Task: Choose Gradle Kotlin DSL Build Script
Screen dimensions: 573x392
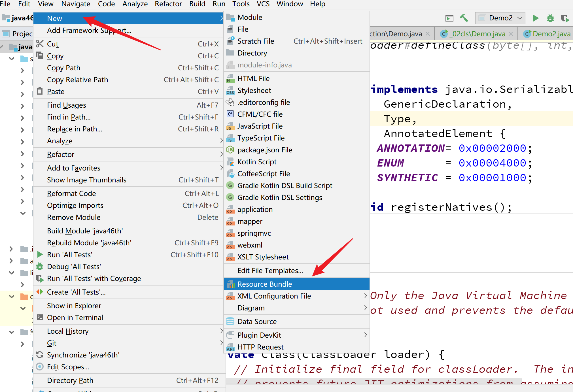Action: 285,186
